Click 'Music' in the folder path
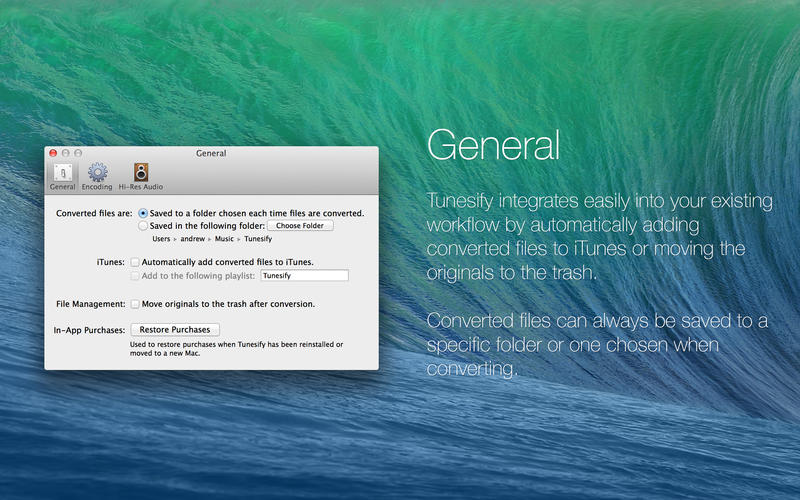800x500 pixels. (x=224, y=239)
